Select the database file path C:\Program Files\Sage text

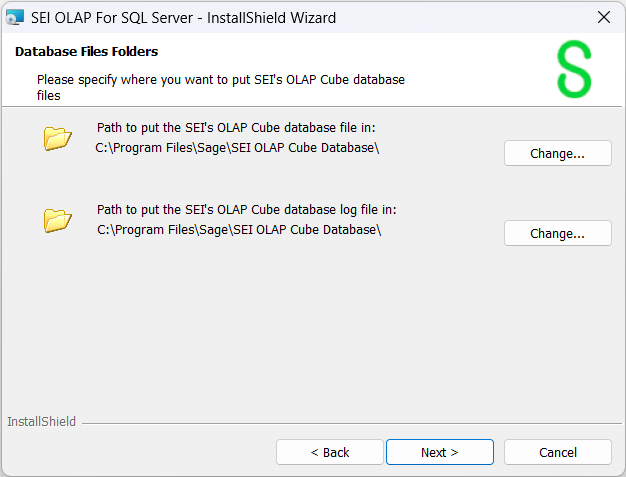click(237, 147)
